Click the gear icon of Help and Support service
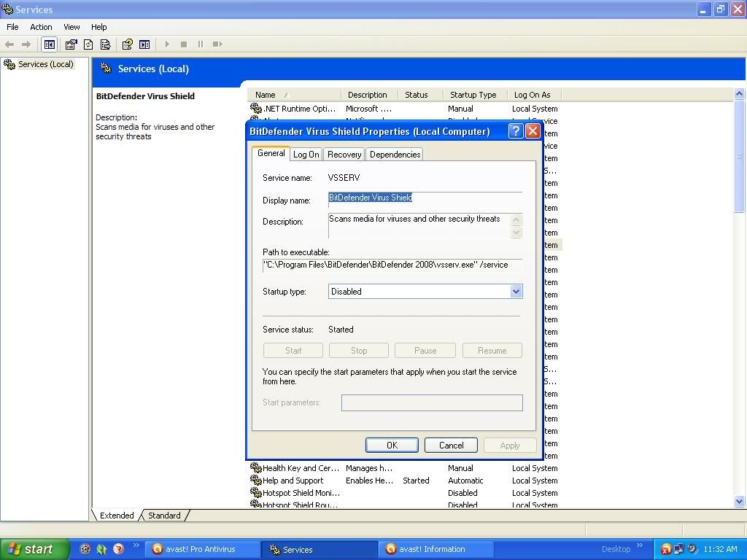Image resolution: width=747 pixels, height=560 pixels. click(x=256, y=481)
